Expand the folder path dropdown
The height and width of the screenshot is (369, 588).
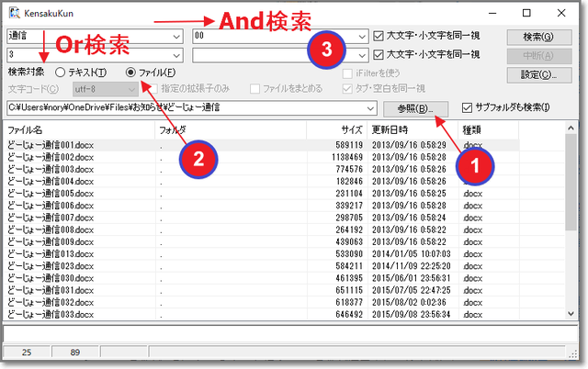[370, 108]
